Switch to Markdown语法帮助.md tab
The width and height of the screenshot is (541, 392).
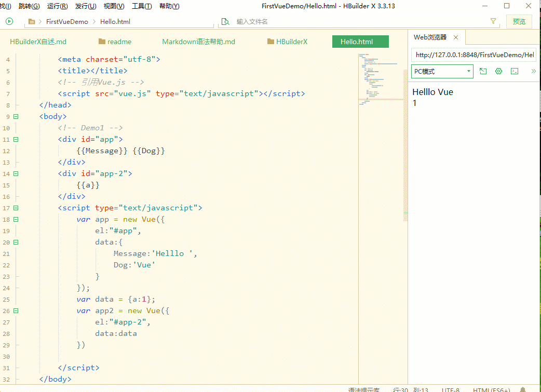pos(198,42)
